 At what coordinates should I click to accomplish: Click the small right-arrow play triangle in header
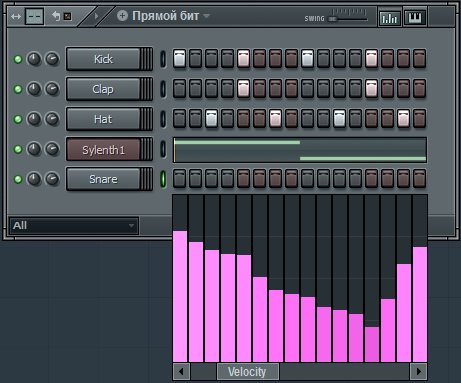(x=97, y=16)
